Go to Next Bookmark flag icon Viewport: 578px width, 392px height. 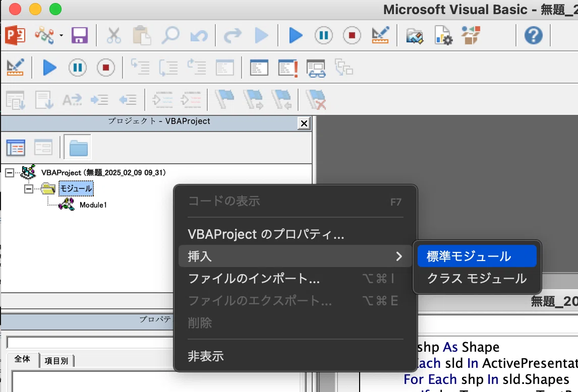pyautogui.click(x=253, y=100)
